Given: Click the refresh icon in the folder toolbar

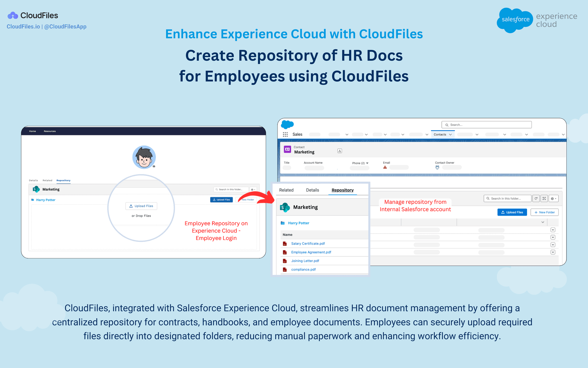Looking at the screenshot, I should (x=536, y=198).
